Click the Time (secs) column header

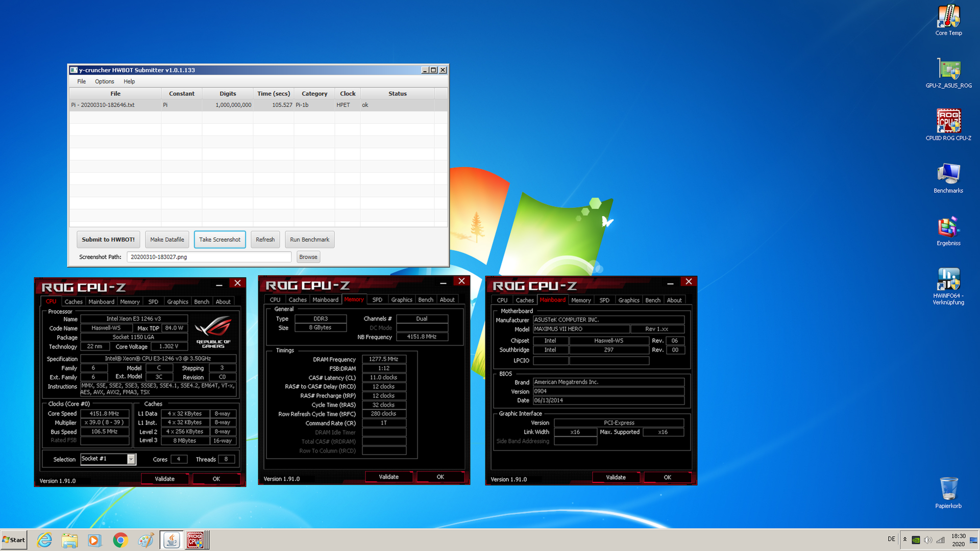[274, 94]
